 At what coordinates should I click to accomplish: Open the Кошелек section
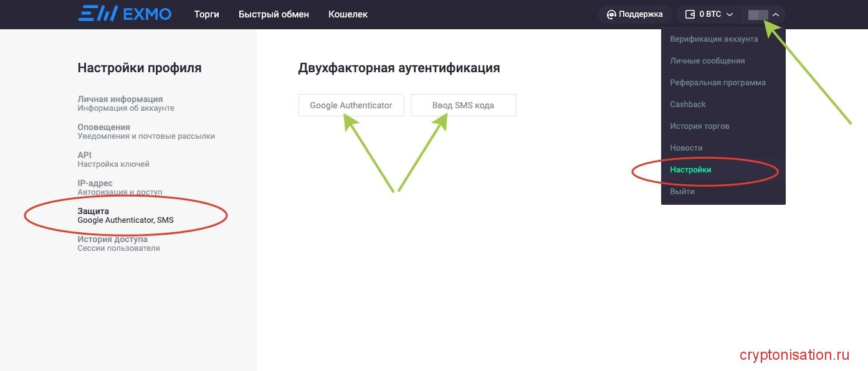pos(347,14)
